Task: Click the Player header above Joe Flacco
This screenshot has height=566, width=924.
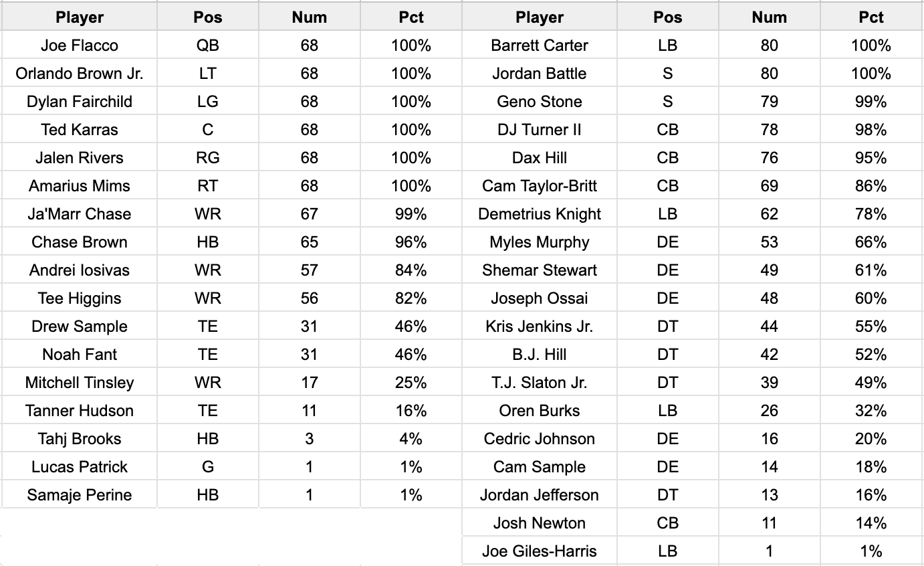Action: click(79, 17)
